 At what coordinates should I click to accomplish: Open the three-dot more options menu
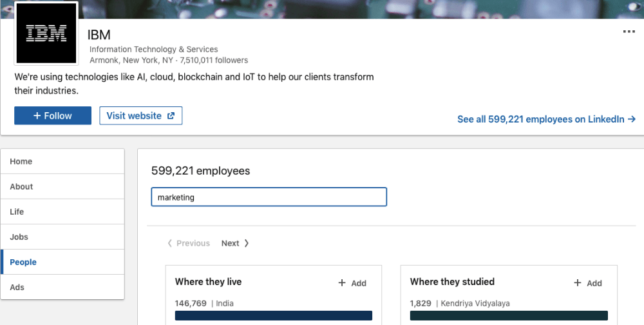coord(629,32)
